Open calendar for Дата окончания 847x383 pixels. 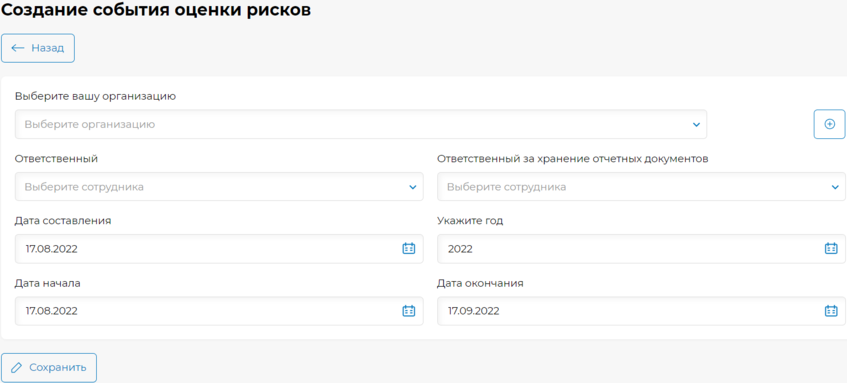point(831,311)
